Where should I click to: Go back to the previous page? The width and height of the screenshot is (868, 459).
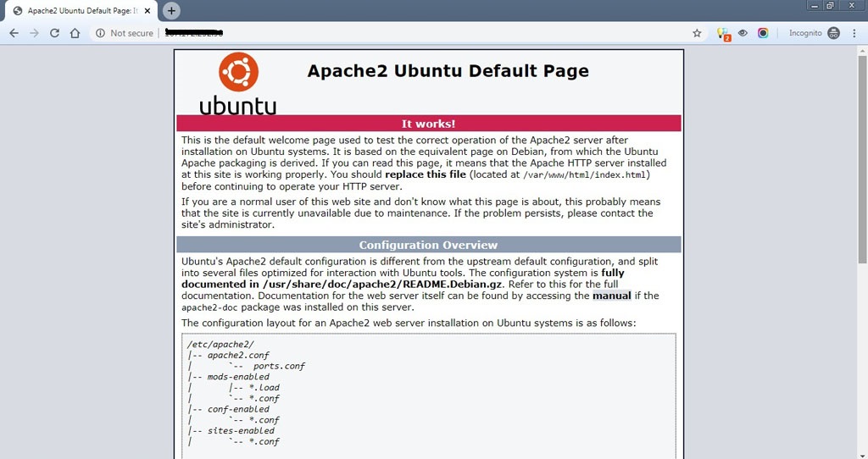(14, 33)
